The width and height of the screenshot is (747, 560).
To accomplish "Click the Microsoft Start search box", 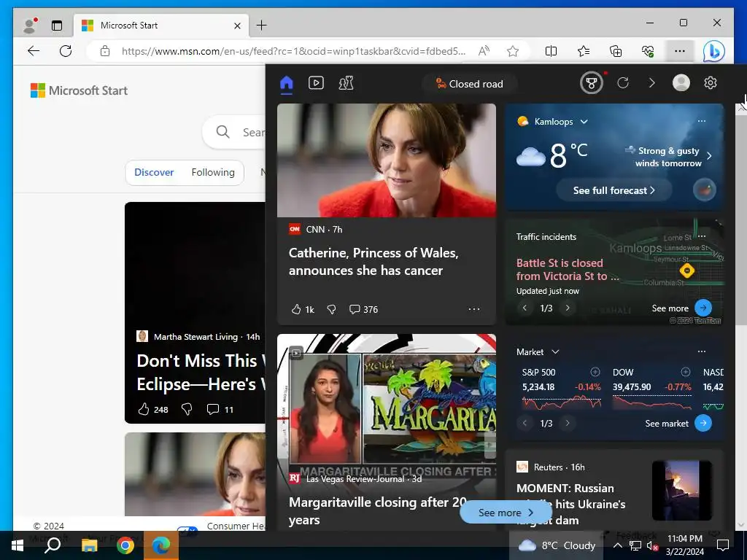I will coord(234,133).
